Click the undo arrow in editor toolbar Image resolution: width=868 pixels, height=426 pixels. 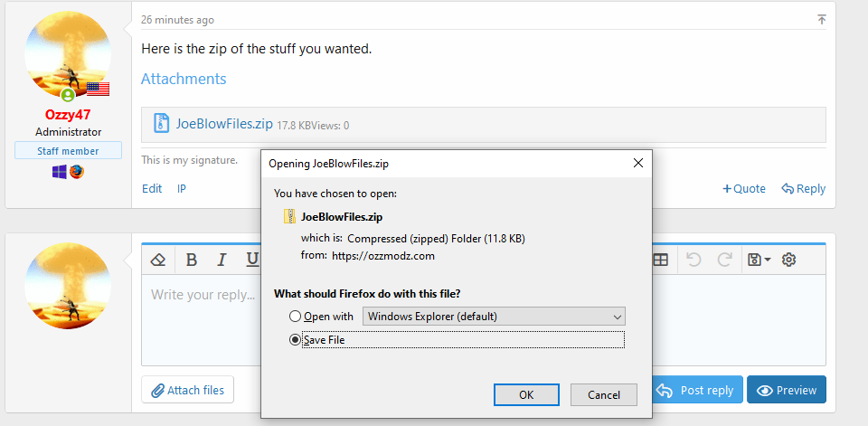click(693, 260)
